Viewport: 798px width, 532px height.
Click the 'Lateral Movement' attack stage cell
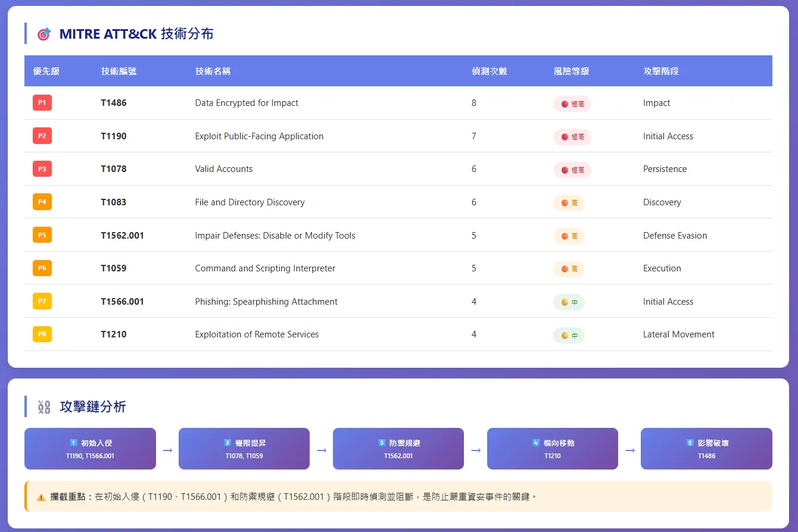(679, 334)
